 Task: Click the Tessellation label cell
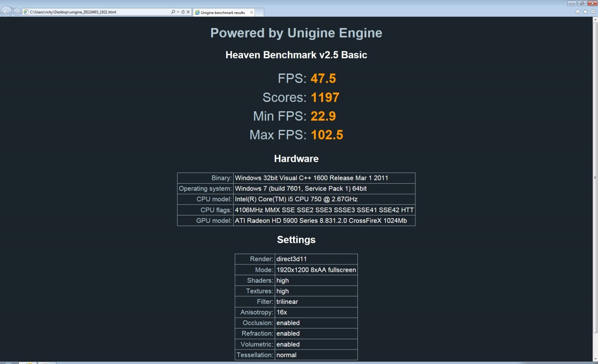pos(255,355)
